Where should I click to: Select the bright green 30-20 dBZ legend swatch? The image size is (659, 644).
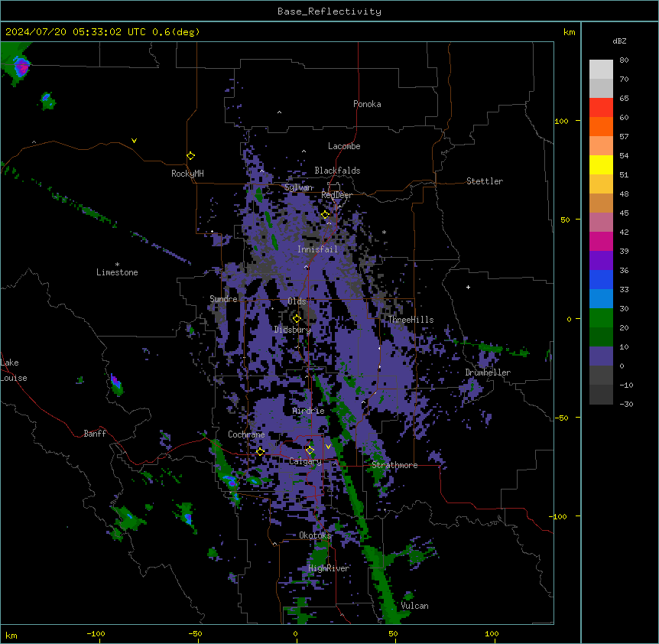click(601, 318)
